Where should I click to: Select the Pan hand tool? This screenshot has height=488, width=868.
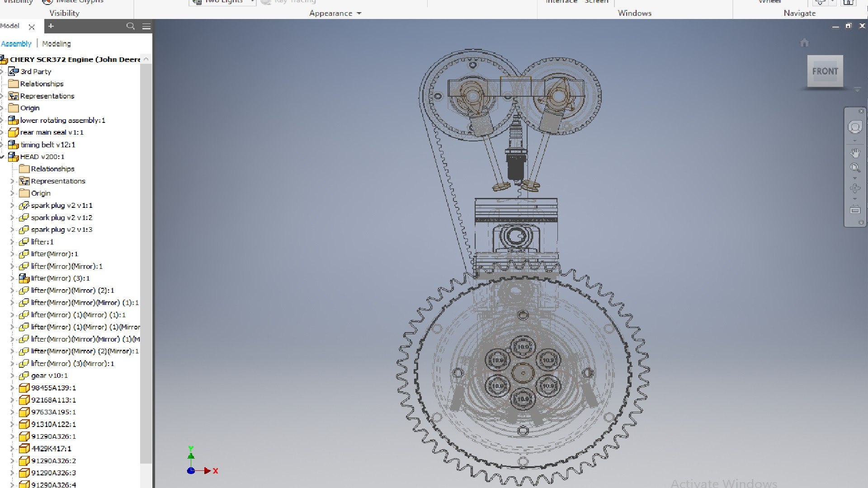click(x=855, y=153)
